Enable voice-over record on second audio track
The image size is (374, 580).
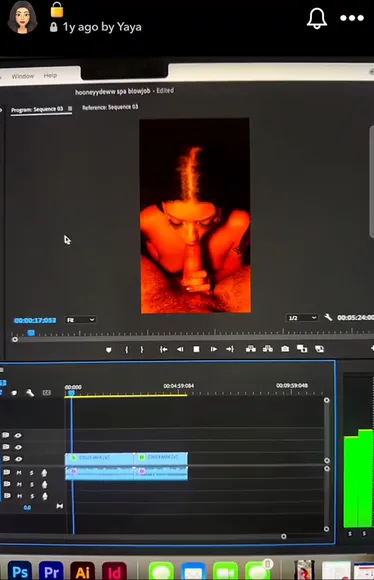[x=44, y=485]
